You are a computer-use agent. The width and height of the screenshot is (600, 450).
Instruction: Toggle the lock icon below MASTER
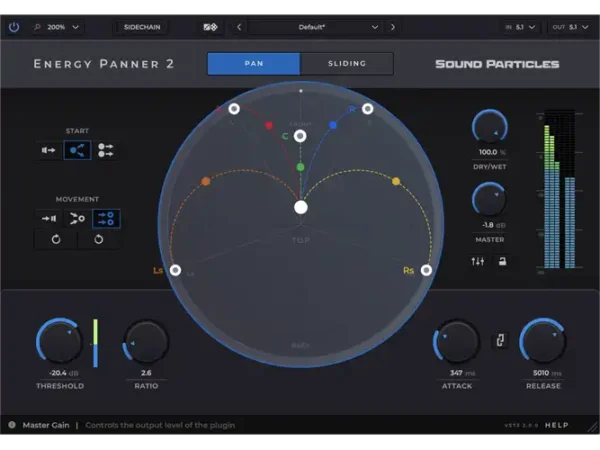pyautogui.click(x=502, y=261)
